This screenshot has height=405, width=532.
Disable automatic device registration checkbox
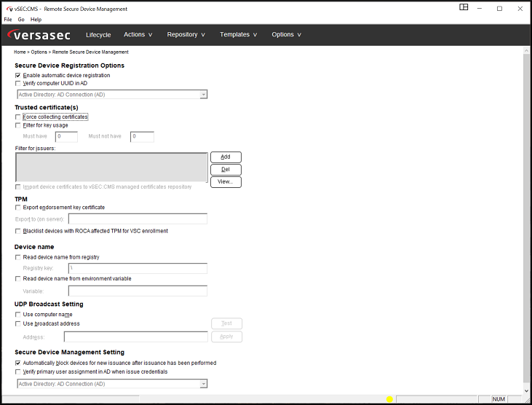tap(18, 75)
